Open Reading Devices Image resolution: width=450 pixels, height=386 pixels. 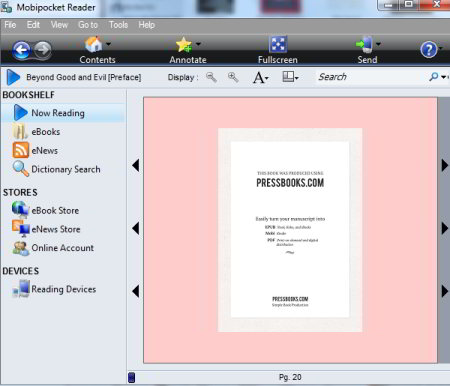click(63, 289)
